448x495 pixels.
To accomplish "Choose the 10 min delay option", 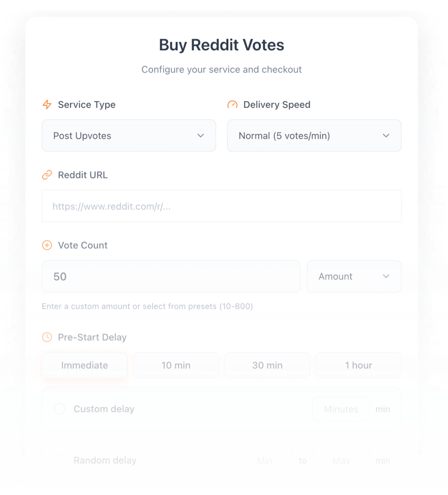I will [176, 365].
